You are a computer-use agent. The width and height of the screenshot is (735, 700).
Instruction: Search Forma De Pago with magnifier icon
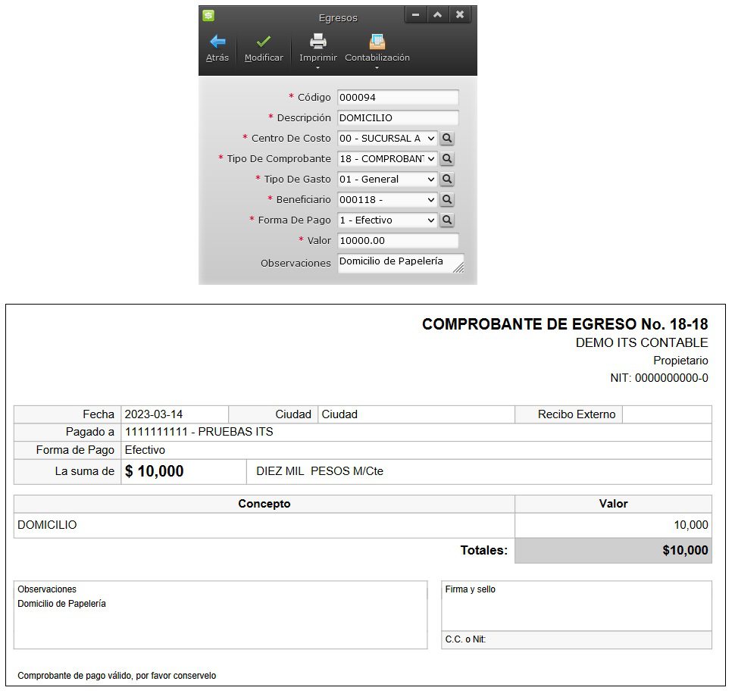[x=447, y=220]
